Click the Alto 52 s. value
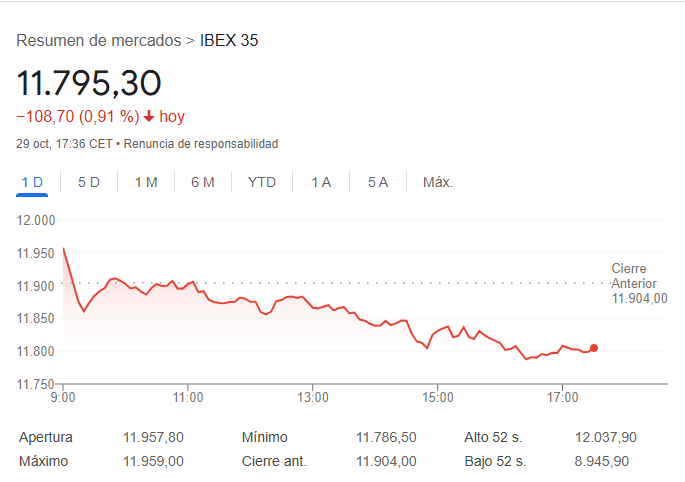The image size is (685, 482). [x=606, y=437]
